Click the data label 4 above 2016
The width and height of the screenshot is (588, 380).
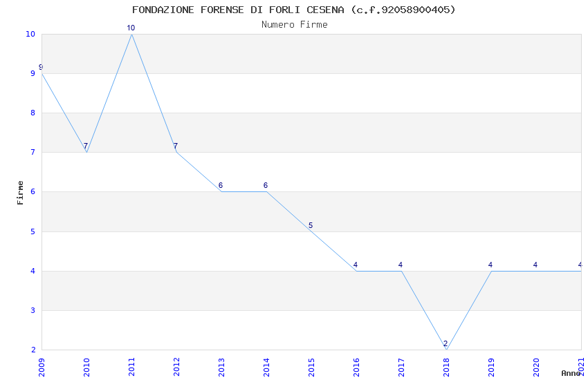tap(356, 265)
